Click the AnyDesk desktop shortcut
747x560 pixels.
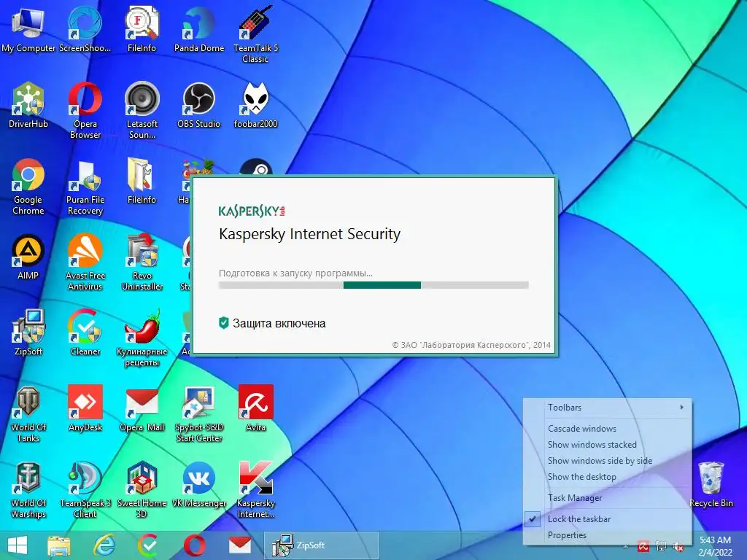[x=85, y=408]
